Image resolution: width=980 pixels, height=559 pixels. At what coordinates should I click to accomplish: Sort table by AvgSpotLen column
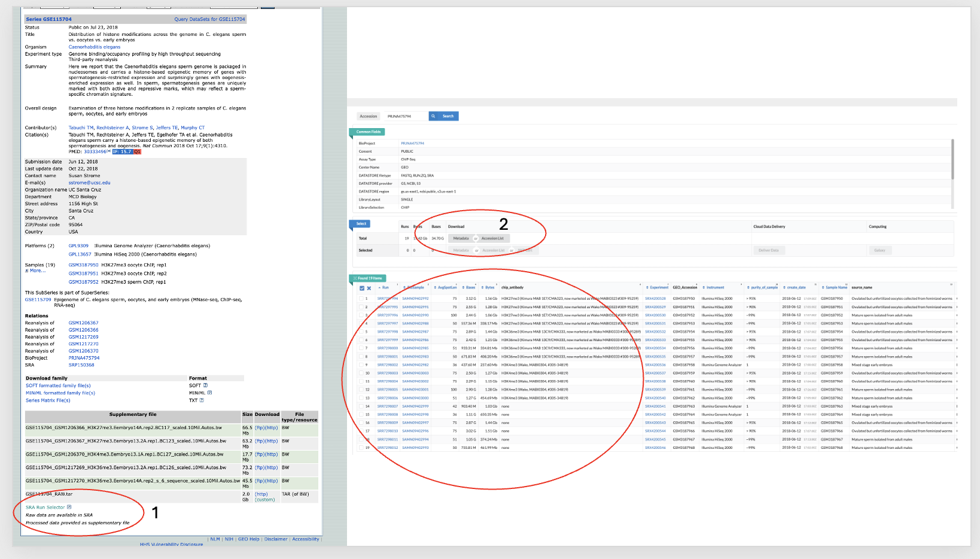[446, 287]
